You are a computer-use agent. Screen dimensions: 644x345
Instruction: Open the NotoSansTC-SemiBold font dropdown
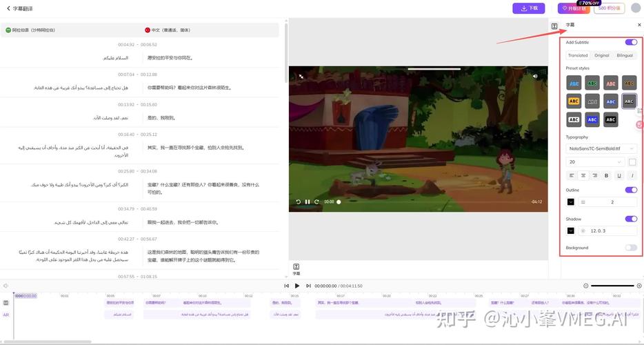coord(601,148)
